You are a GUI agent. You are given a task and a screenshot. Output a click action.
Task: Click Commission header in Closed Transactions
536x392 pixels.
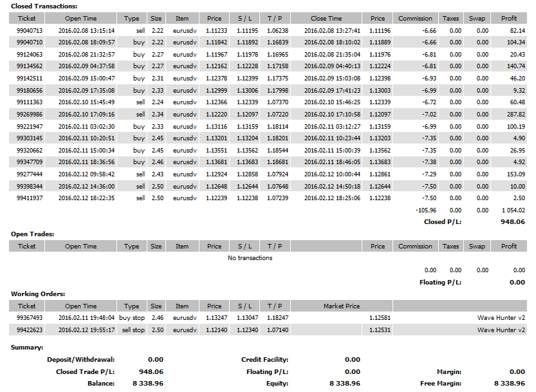[x=415, y=19]
